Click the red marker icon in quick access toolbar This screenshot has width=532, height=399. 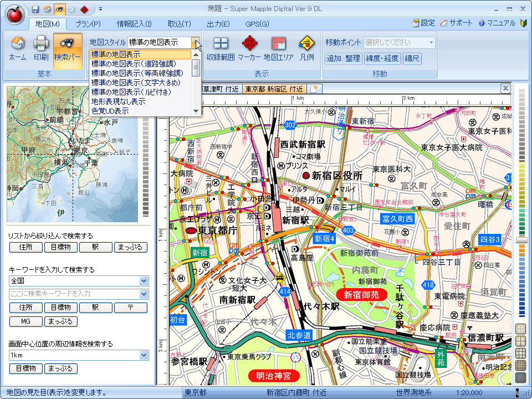coord(84,9)
